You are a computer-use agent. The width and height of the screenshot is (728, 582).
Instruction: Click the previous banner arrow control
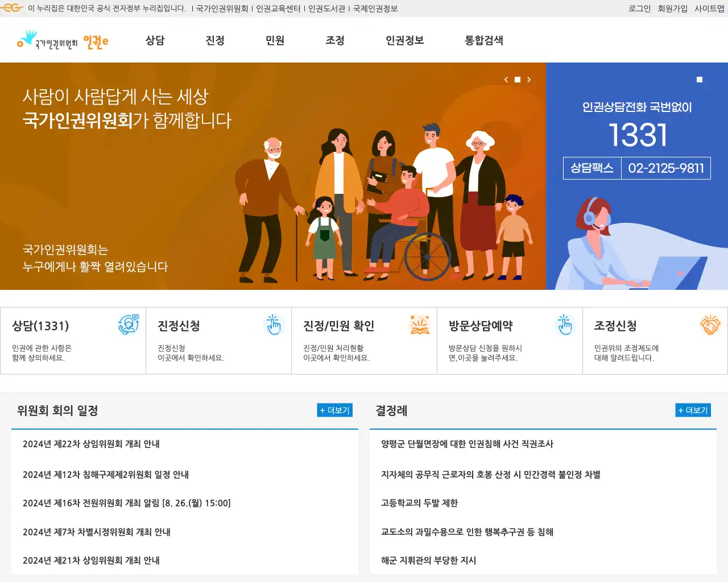click(506, 80)
